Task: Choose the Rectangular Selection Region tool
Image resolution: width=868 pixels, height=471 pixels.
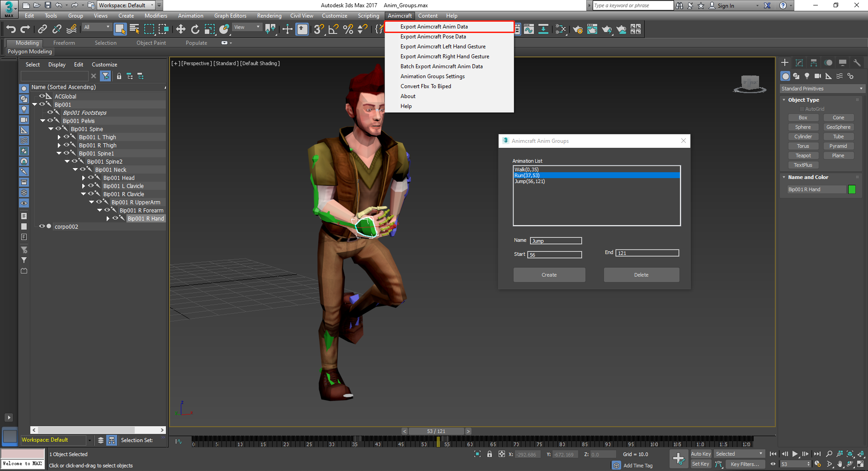Action: point(149,29)
